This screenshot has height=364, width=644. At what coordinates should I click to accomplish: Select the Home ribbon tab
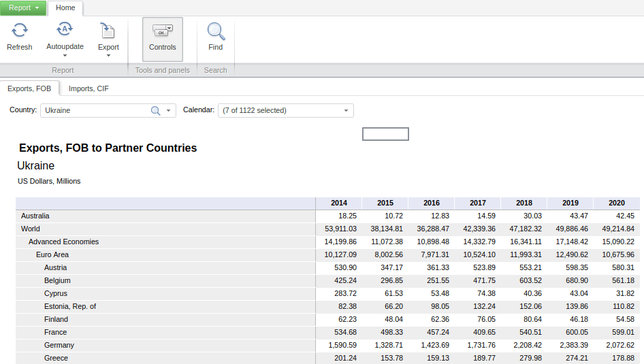pos(65,8)
